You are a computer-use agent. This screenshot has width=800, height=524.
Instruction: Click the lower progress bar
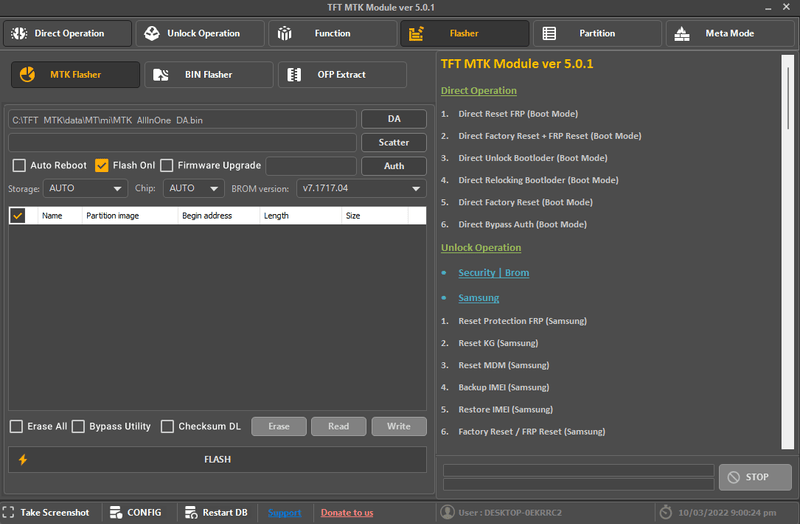pyautogui.click(x=579, y=484)
